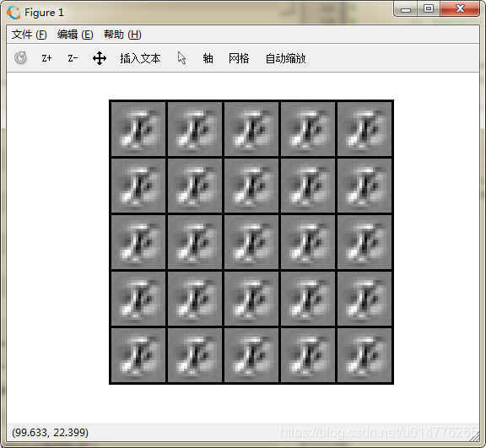The image size is (486, 448).
Task: Open the 文件 (F) menu
Action: (x=30, y=35)
